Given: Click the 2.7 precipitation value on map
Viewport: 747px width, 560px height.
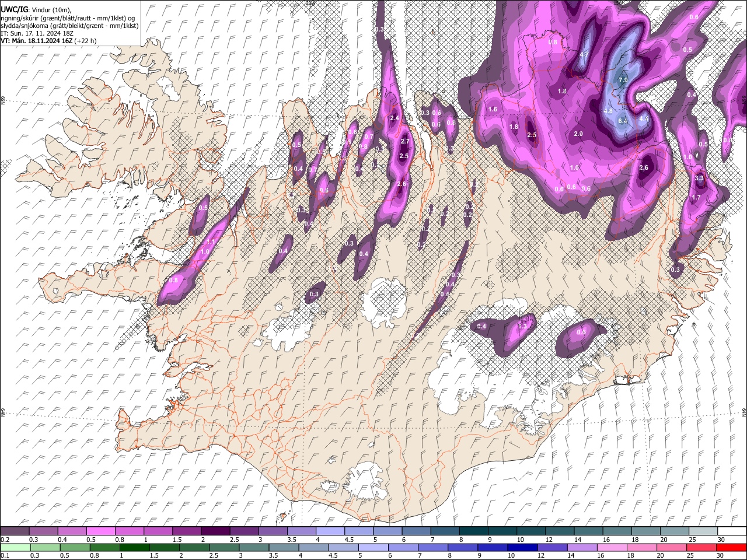Looking at the screenshot, I should pyautogui.click(x=406, y=142).
